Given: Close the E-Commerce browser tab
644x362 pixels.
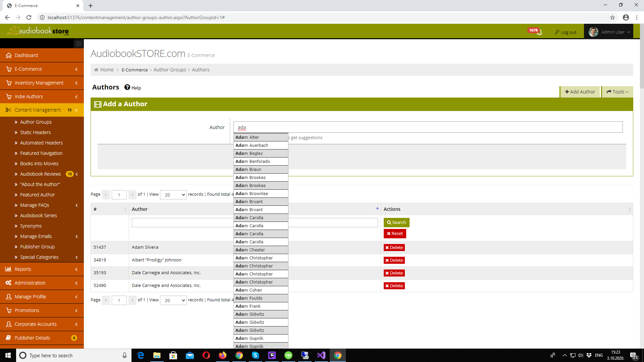Looking at the screenshot, I should pos(78,6).
